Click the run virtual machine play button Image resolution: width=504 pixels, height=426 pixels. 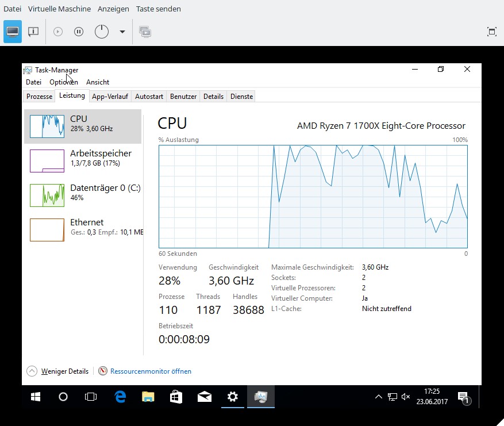[58, 32]
